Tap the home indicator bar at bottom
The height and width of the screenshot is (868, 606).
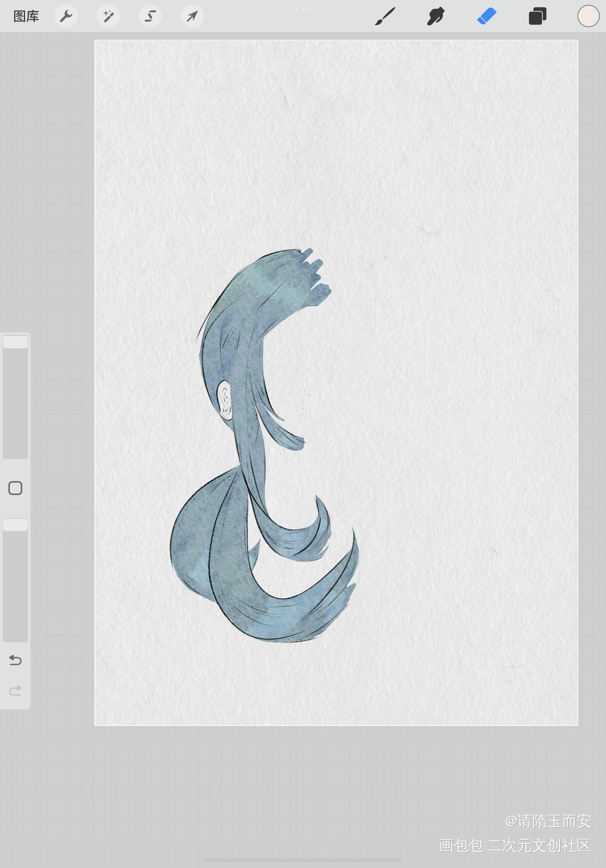click(303, 860)
